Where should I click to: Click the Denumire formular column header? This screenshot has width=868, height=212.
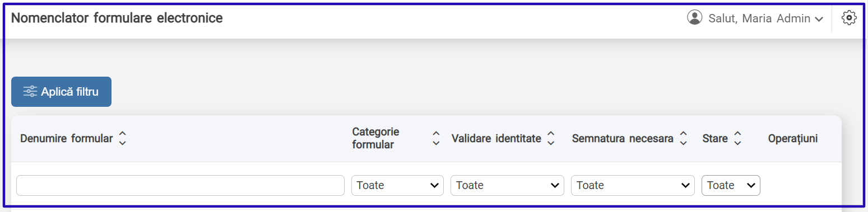pyautogui.click(x=67, y=139)
